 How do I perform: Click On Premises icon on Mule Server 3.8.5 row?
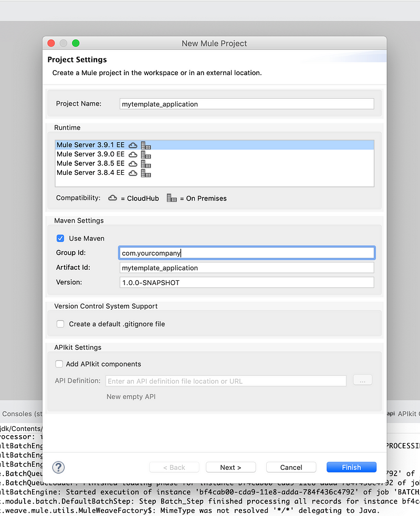pyautogui.click(x=146, y=164)
